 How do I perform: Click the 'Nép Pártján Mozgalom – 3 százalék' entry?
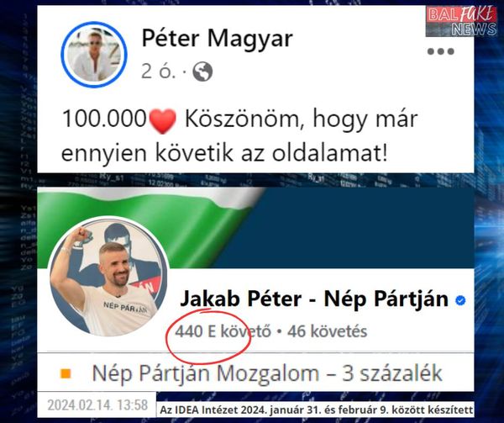tap(267, 373)
